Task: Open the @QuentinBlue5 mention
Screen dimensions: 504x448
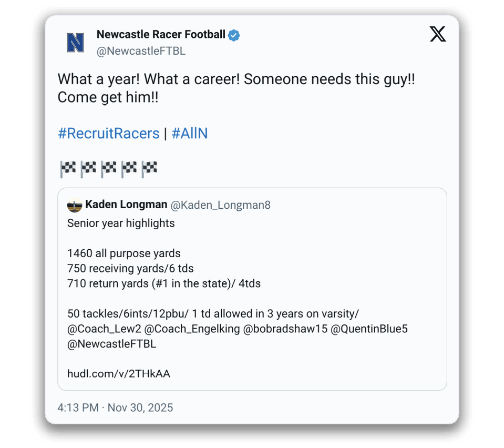Action: [369, 329]
